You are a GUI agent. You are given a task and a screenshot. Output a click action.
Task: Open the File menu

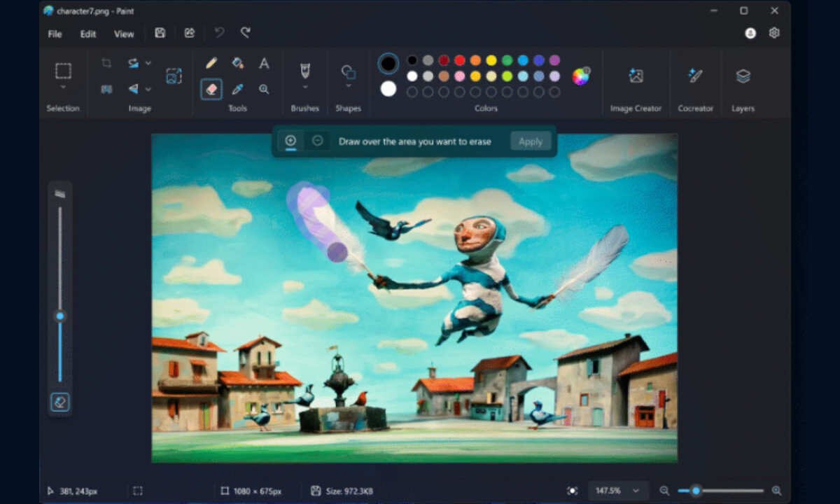(x=54, y=33)
